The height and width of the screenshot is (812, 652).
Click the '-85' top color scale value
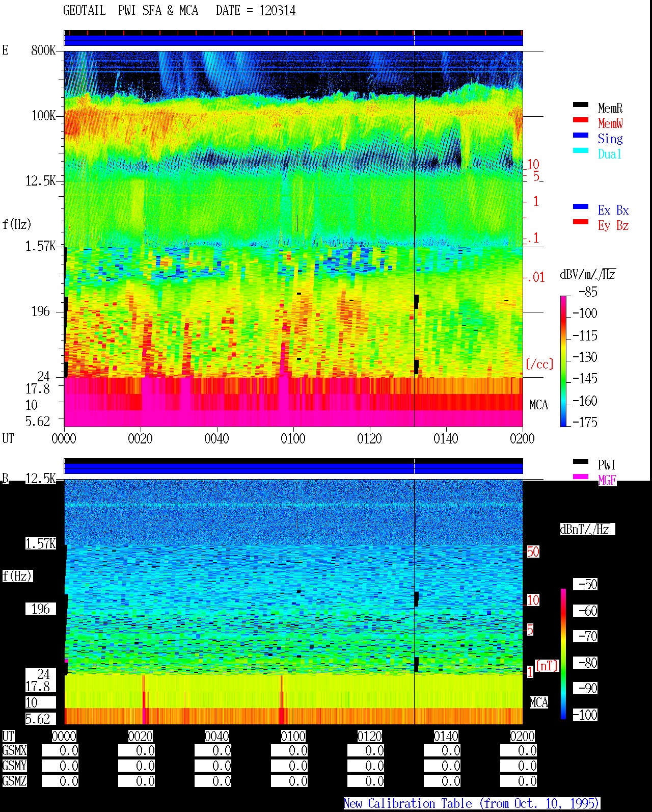(588, 292)
